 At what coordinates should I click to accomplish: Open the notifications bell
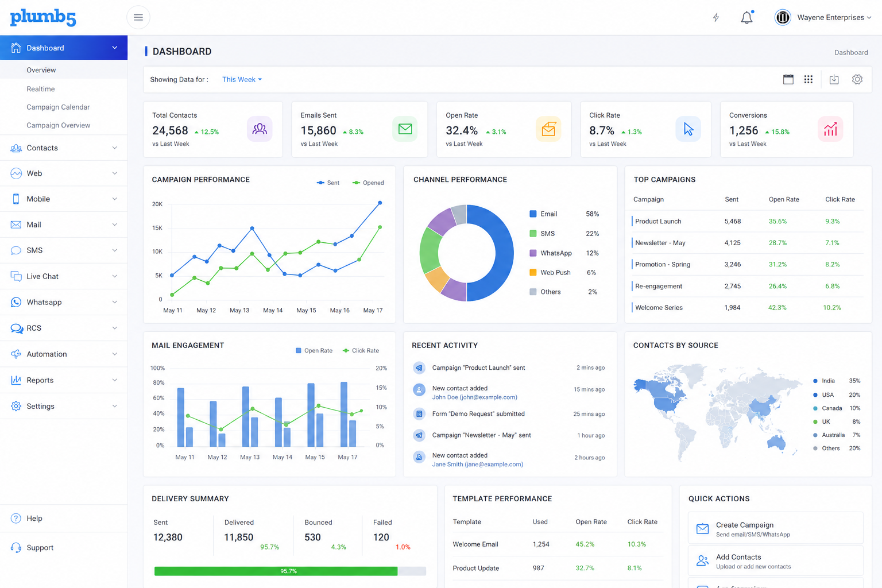(746, 17)
